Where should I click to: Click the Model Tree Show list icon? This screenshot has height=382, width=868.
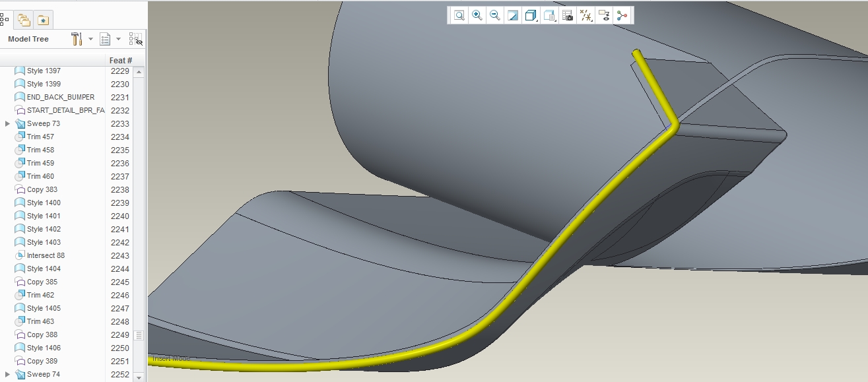105,39
